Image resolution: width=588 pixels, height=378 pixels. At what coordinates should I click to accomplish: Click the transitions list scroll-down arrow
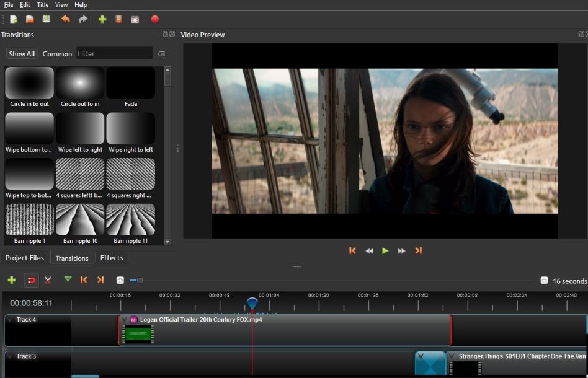click(167, 242)
